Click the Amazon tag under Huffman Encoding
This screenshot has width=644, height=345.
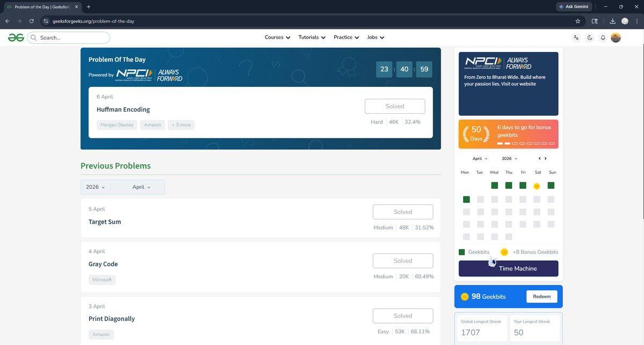[152, 125]
